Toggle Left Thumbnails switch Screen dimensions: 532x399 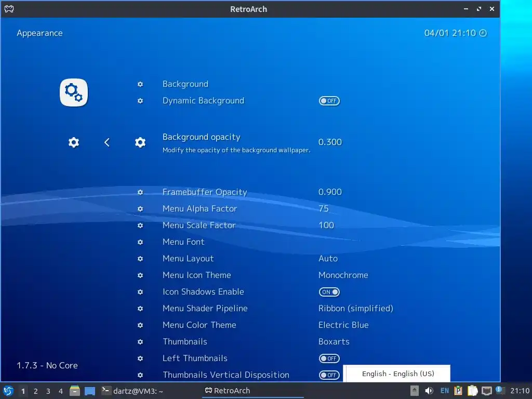(329, 358)
